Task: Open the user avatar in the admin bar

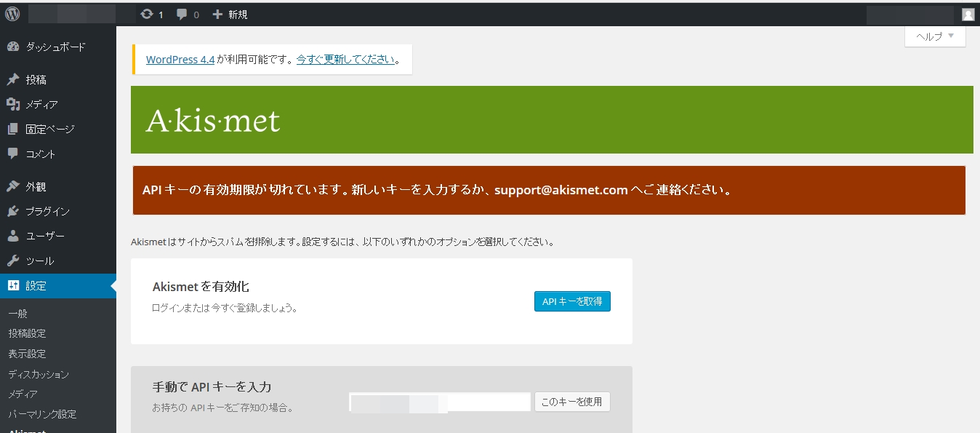Action: tap(968, 15)
